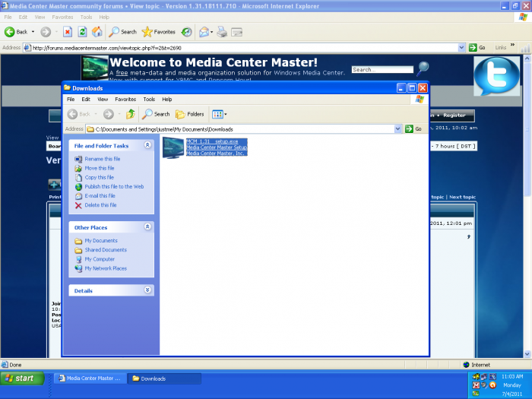The image size is (532, 399).
Task: Open View menu in Downloads window
Action: pos(103,99)
